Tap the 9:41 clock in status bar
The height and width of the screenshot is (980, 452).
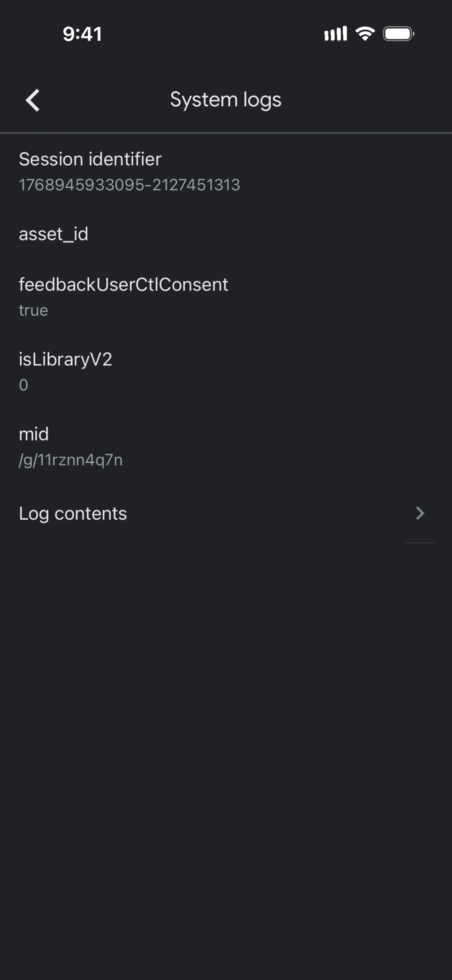coord(82,34)
